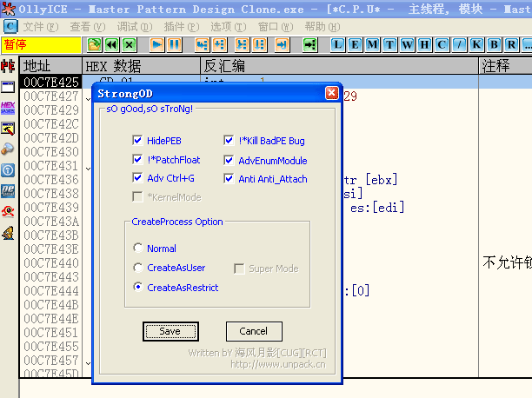Click the Execute till return icon
This screenshot has height=398, width=532.
(282, 45)
